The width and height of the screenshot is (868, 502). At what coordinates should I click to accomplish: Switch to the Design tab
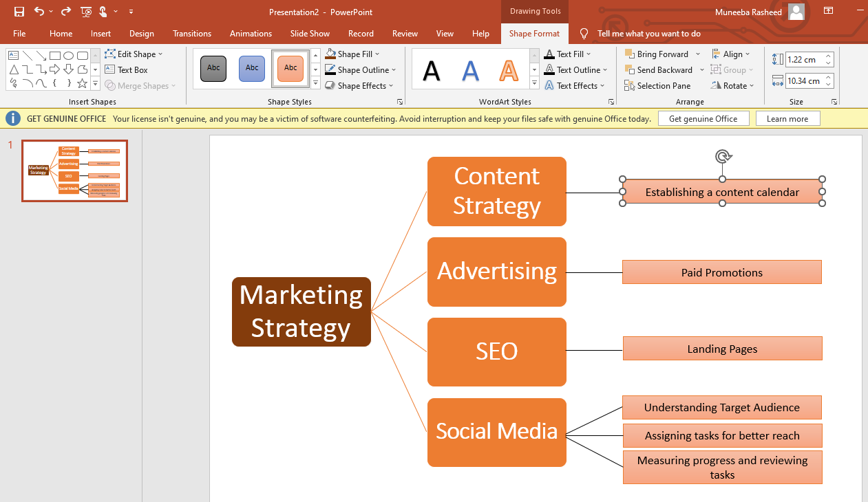coord(142,34)
